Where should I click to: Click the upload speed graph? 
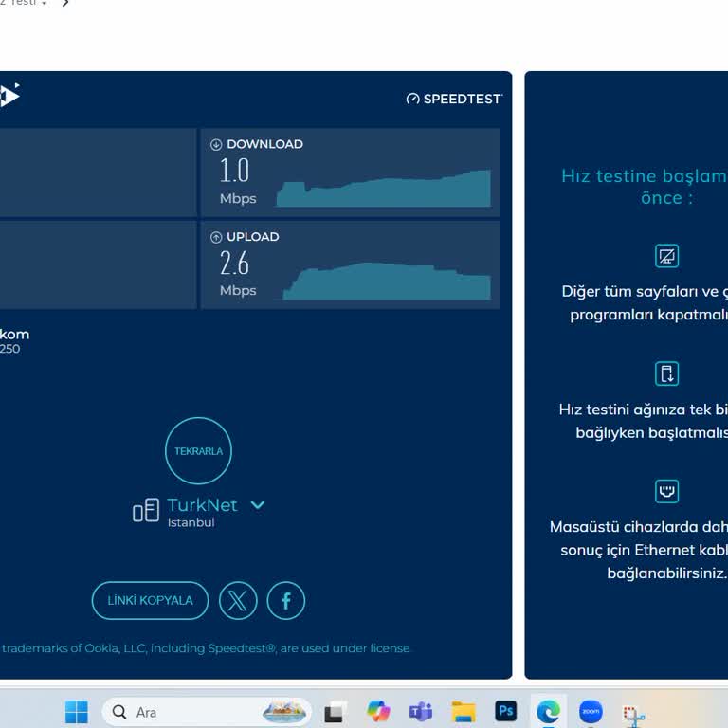[387, 282]
